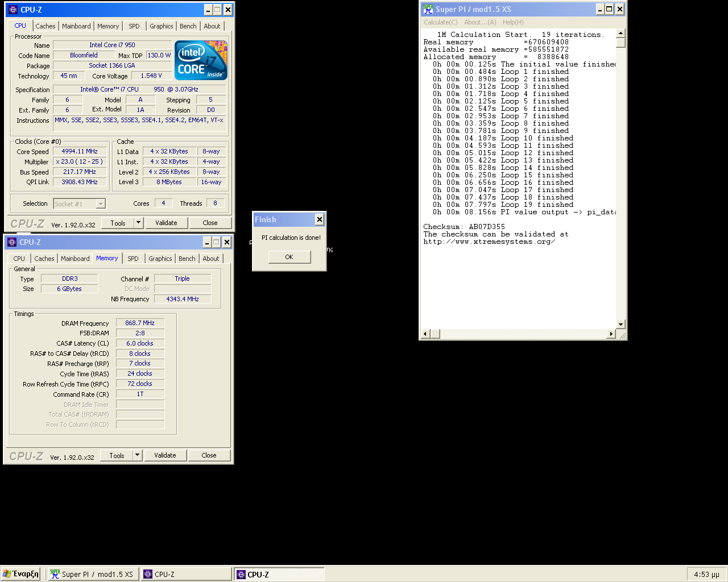Click the Channel # value Triple

pyautogui.click(x=183, y=278)
